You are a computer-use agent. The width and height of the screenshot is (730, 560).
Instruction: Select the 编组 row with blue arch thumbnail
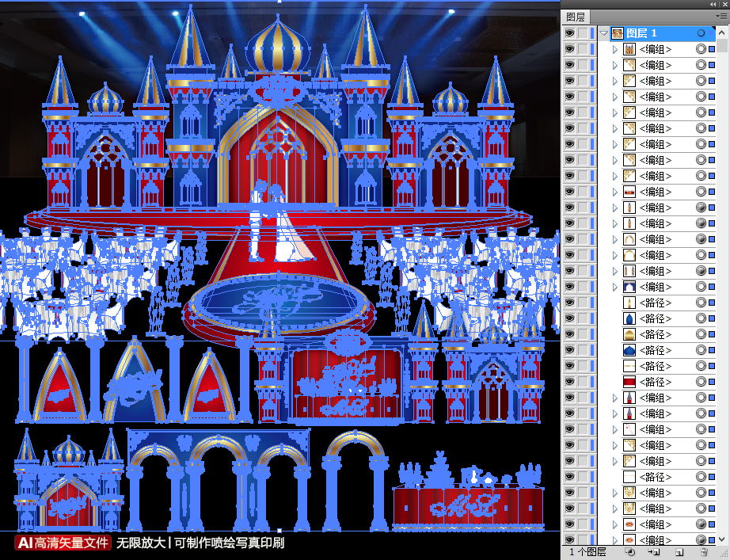coord(656,287)
